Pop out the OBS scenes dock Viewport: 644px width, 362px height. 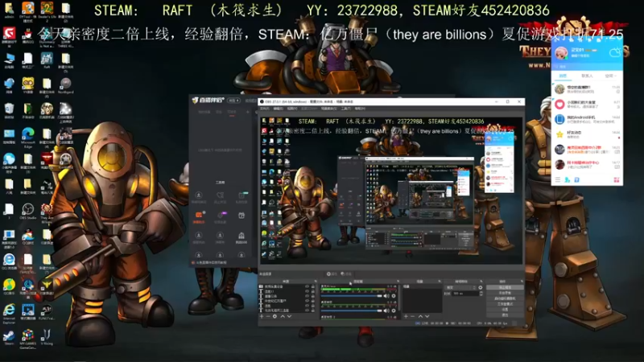(440, 281)
